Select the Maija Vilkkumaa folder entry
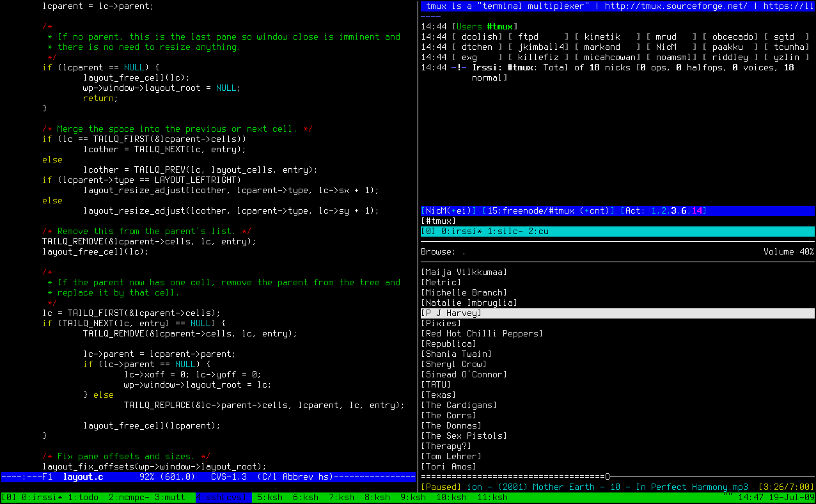This screenshot has width=816, height=504. (464, 272)
